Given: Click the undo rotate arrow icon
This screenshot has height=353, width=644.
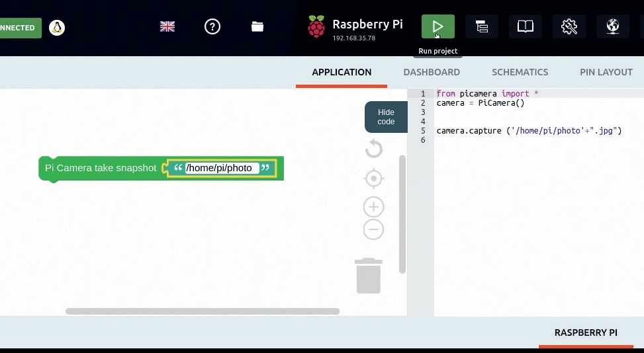Looking at the screenshot, I should (374, 149).
